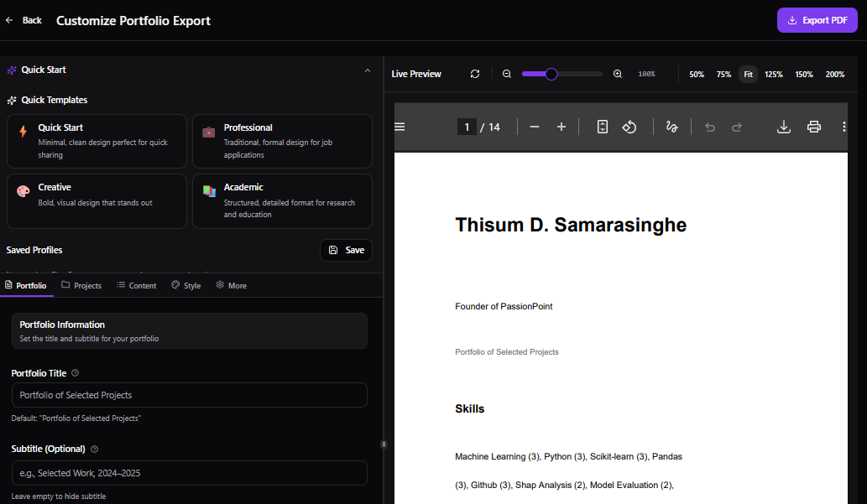867x504 pixels.
Task: Click the Skills heading in preview
Action: click(469, 409)
